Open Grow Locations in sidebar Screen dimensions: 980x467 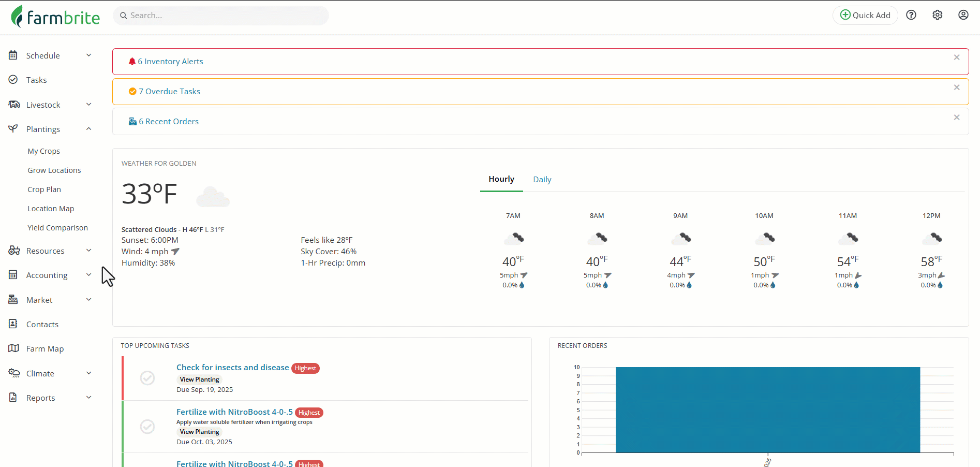[x=54, y=170]
